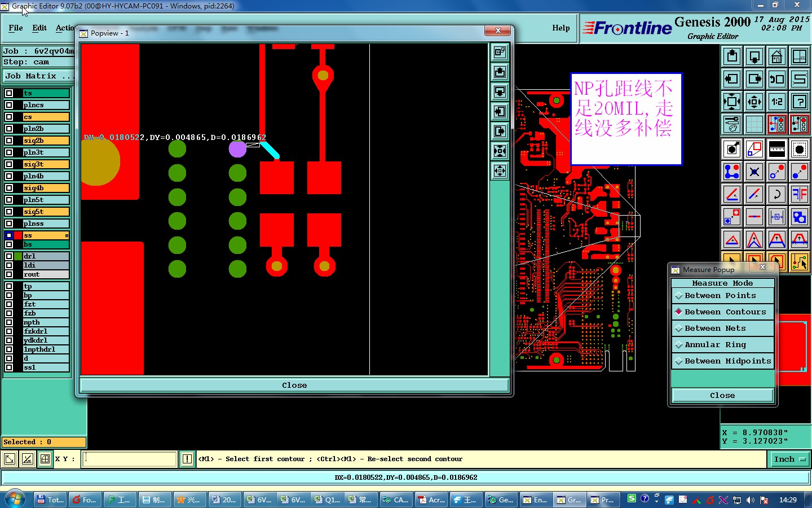Click the dimension tool icon labeled 4

coord(777,217)
